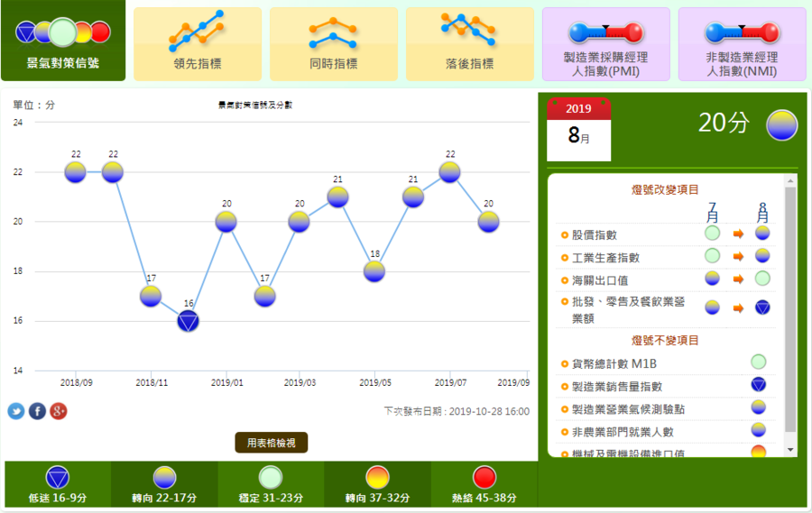Click the 2019 August calendar icon
812x513 pixels.
point(578,126)
